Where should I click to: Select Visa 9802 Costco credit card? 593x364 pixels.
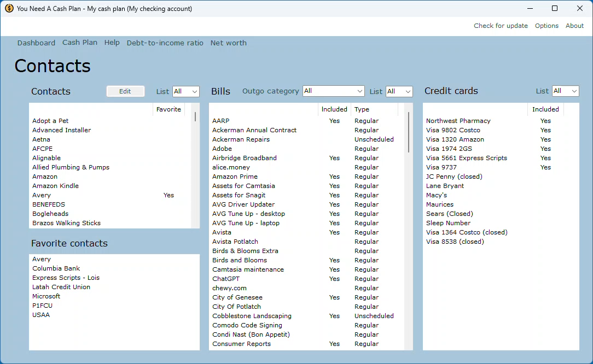453,130
